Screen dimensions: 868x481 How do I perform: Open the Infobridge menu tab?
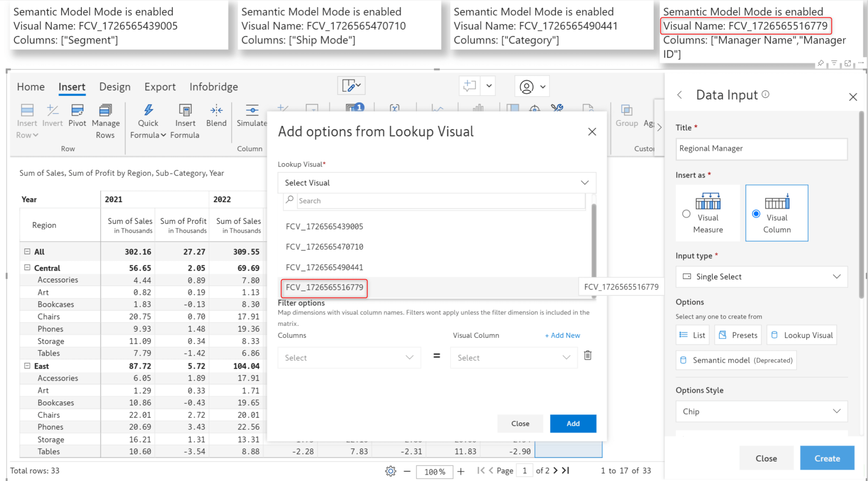tap(214, 86)
